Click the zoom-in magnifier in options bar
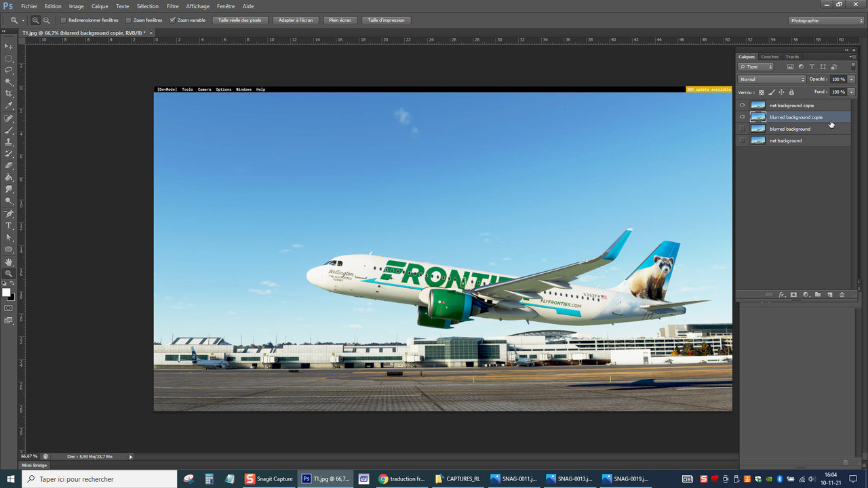This screenshot has width=868, height=488. tap(35, 20)
